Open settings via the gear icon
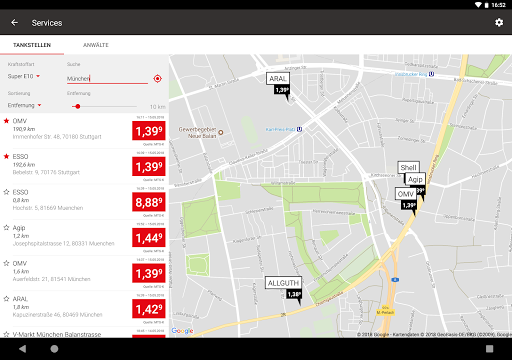 click(x=499, y=22)
